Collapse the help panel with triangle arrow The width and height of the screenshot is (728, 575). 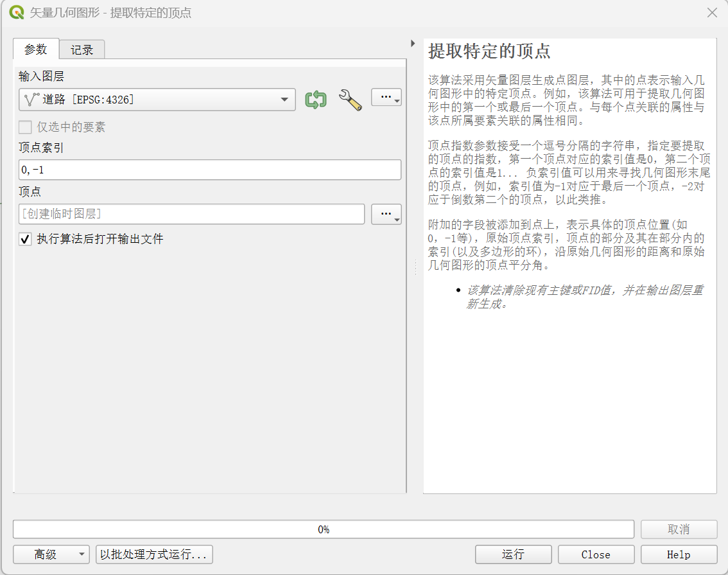(x=413, y=43)
